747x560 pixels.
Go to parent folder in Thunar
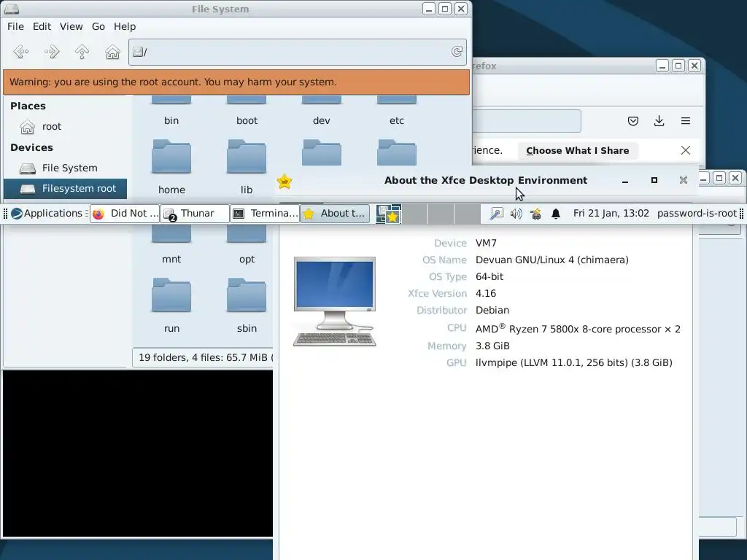(x=82, y=52)
